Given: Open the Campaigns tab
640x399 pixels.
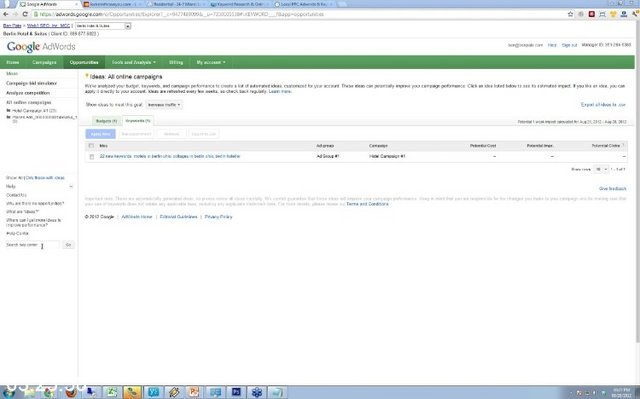Looking at the screenshot, I should (44, 62).
